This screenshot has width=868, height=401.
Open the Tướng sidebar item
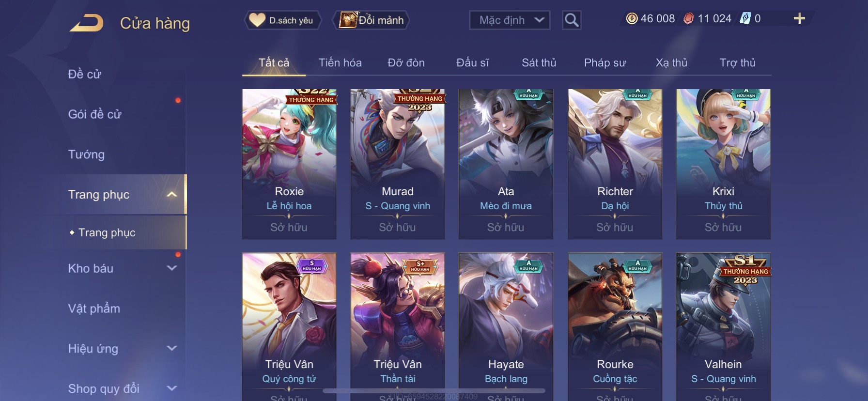[86, 154]
